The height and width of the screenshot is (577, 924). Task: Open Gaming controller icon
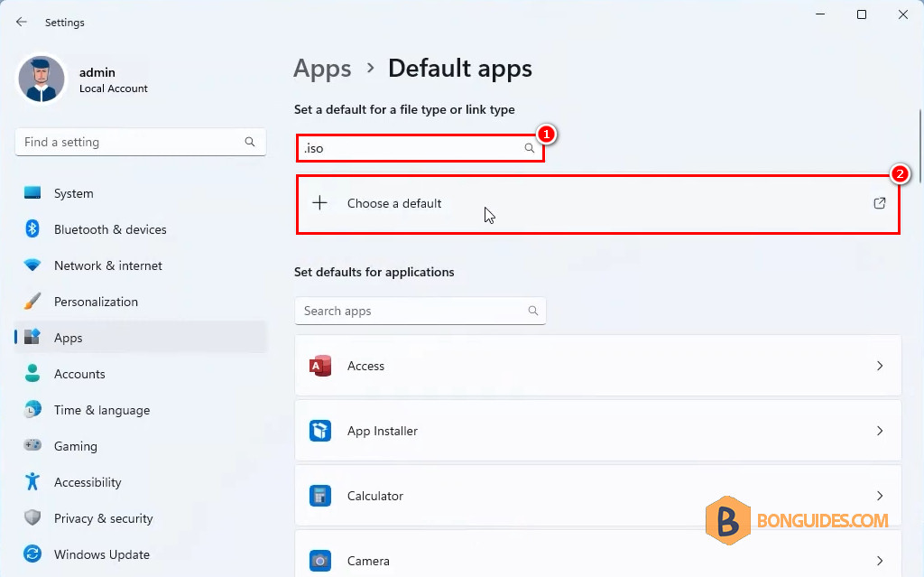(32, 445)
